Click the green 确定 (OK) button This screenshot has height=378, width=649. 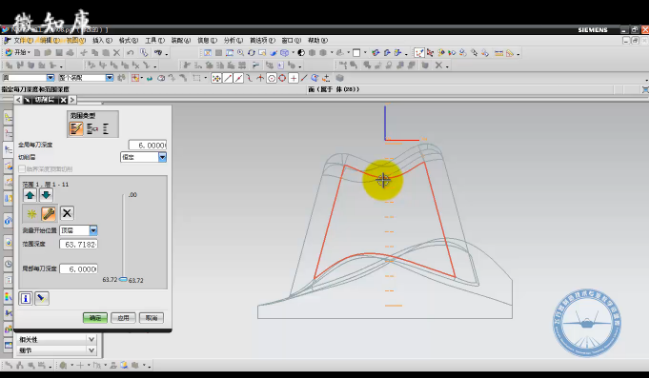coord(95,318)
